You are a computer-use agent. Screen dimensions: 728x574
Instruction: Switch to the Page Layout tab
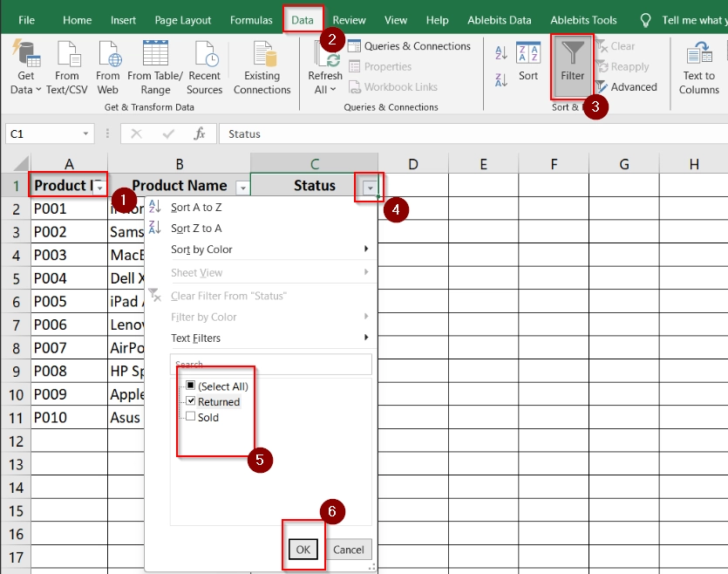(183, 20)
